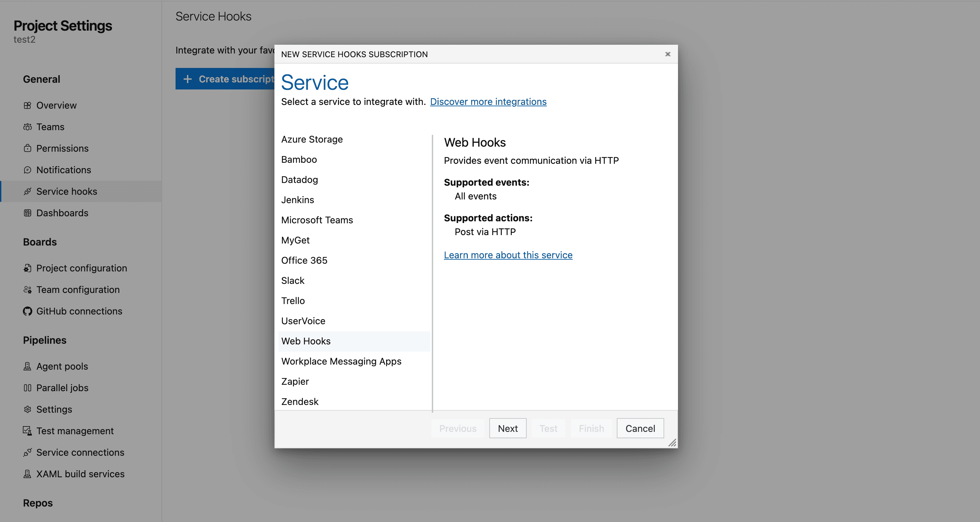Select Web Hooks in the service list

click(306, 341)
